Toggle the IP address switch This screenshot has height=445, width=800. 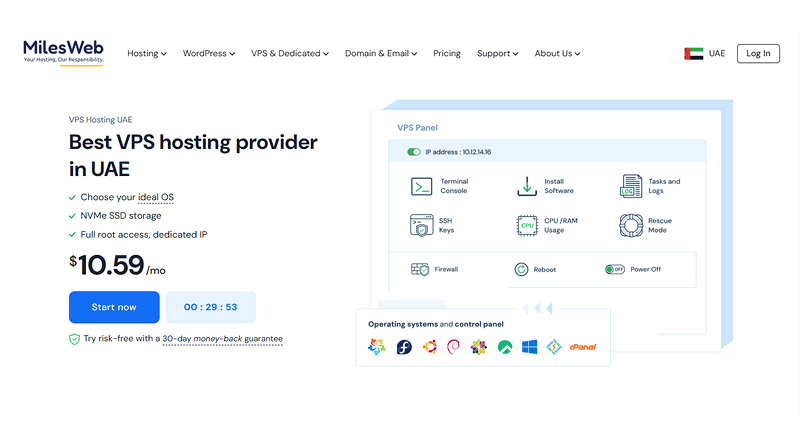pos(414,152)
